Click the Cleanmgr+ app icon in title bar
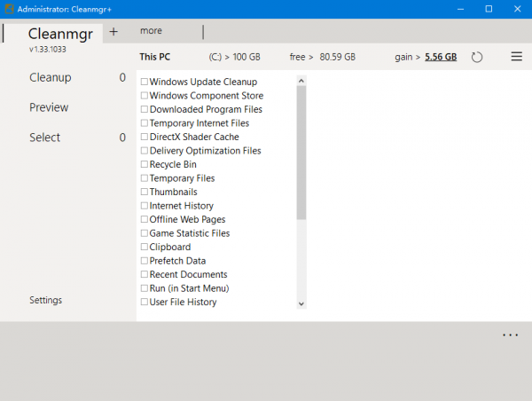The width and height of the screenshot is (532, 401). [x=9, y=9]
